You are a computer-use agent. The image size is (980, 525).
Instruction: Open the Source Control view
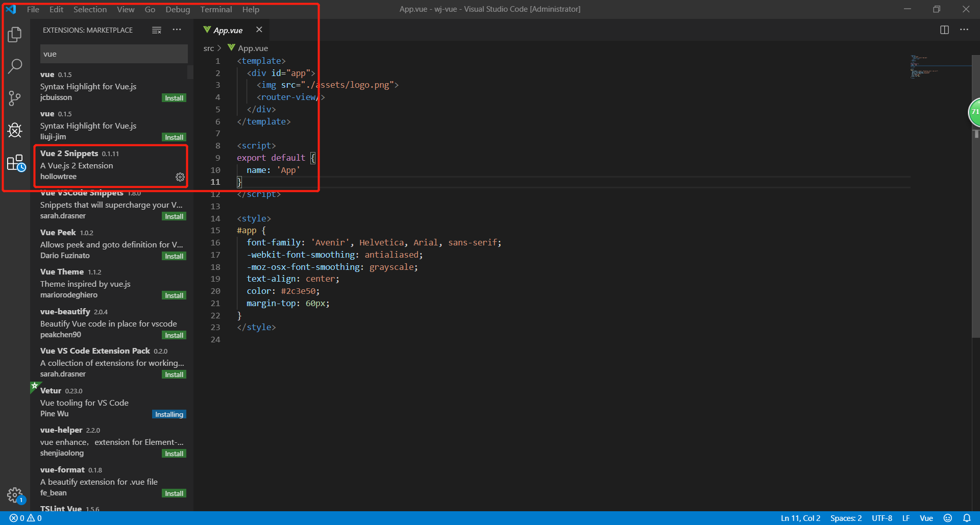click(x=15, y=98)
